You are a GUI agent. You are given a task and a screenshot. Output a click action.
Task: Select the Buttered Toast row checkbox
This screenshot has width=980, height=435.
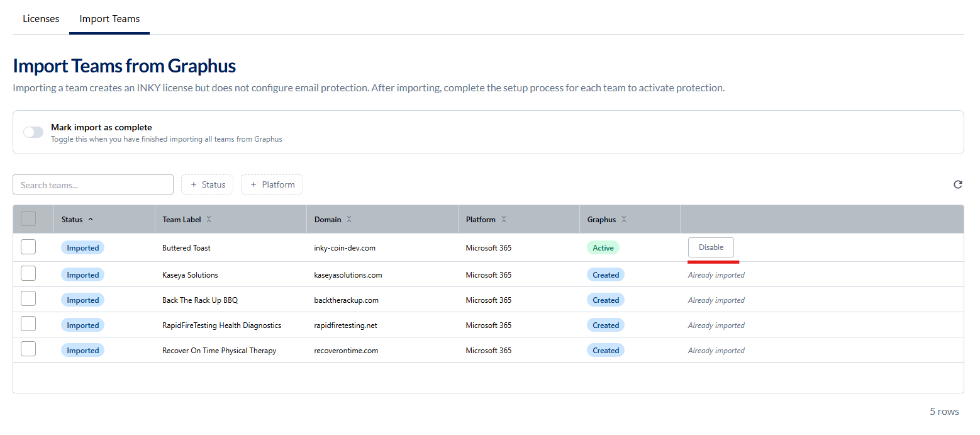[x=28, y=247]
